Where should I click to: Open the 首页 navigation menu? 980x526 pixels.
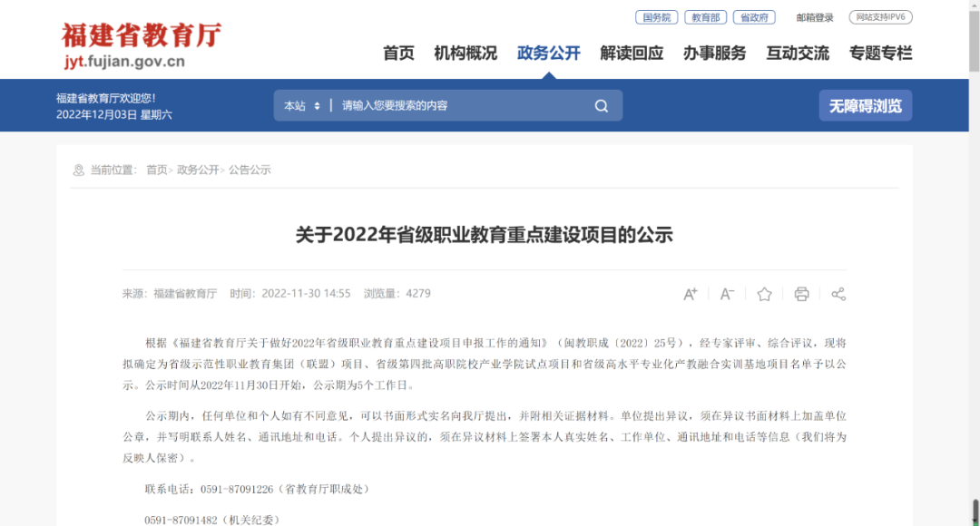[398, 54]
